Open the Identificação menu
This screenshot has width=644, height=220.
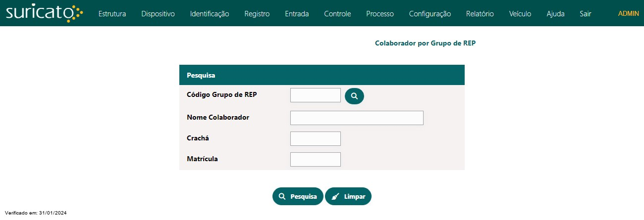[x=210, y=14]
